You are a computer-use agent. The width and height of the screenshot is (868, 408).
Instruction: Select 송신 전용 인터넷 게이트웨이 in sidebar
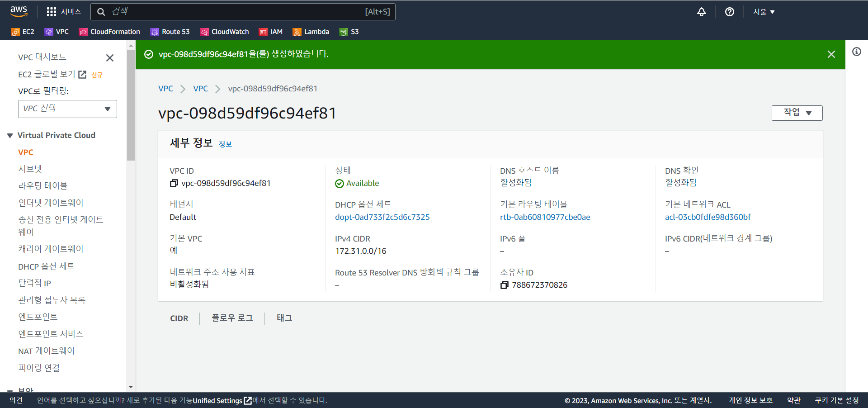click(61, 226)
